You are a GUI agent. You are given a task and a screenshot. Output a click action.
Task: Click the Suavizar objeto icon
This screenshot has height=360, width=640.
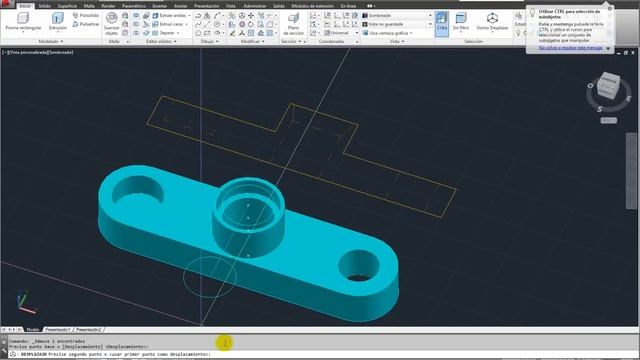(x=111, y=18)
